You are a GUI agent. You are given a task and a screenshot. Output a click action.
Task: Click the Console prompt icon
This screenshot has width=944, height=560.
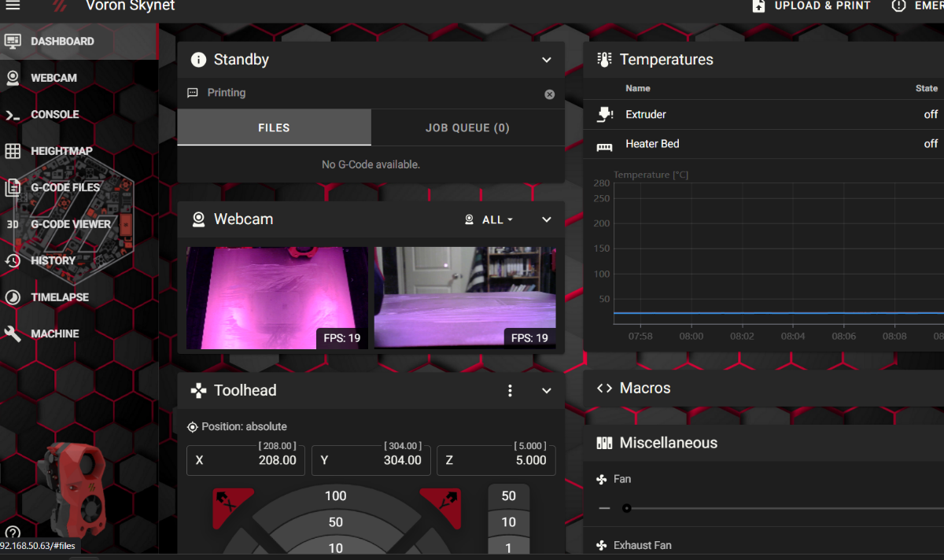click(13, 115)
